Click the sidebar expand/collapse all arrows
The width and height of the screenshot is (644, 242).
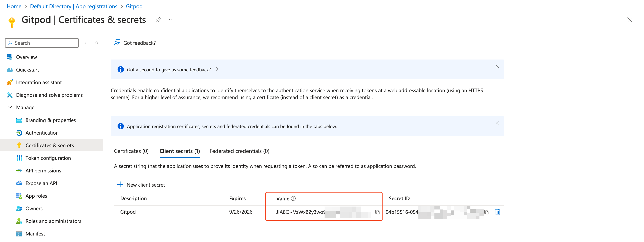(x=85, y=43)
